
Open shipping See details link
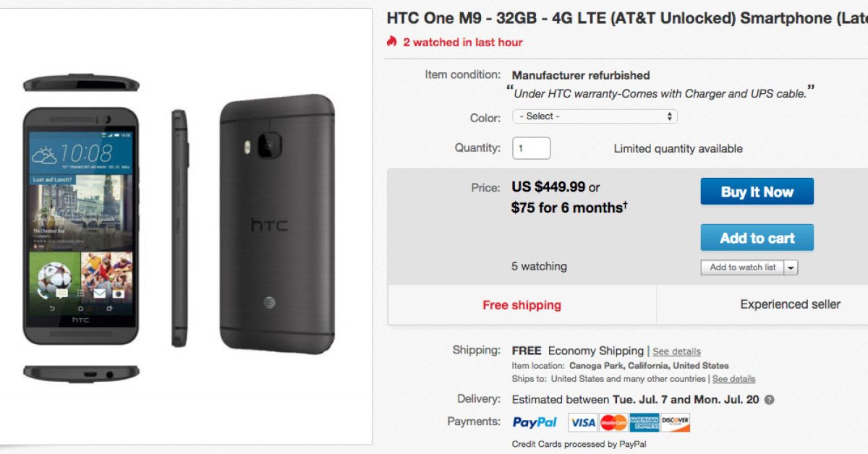[676, 351]
